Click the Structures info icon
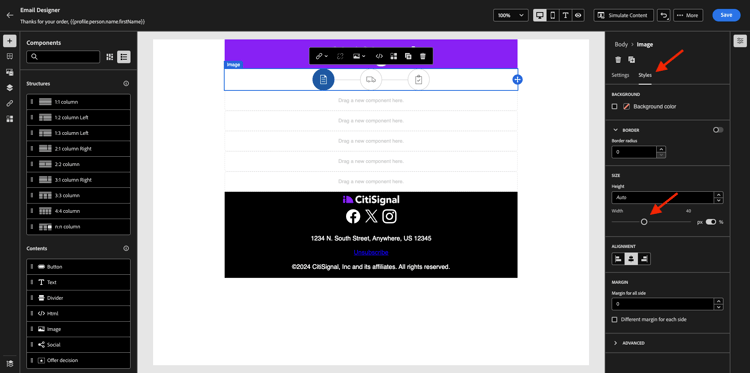This screenshot has height=373, width=750. pyautogui.click(x=126, y=84)
